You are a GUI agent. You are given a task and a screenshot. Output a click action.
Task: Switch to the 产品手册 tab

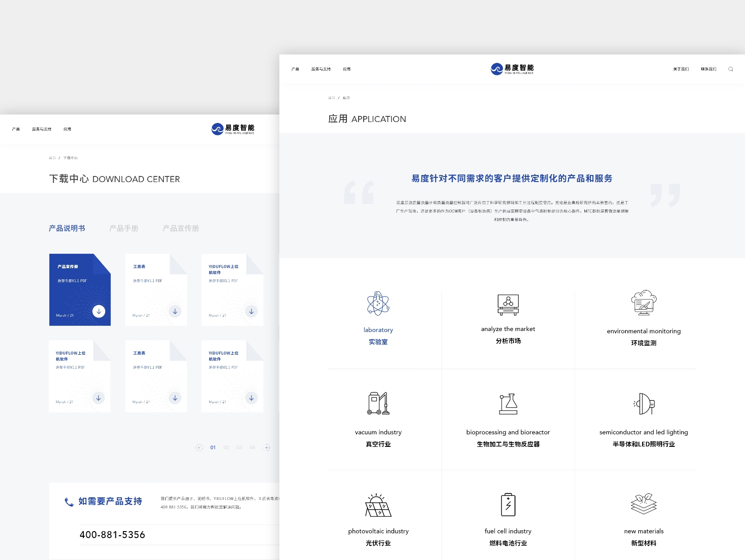(x=123, y=228)
